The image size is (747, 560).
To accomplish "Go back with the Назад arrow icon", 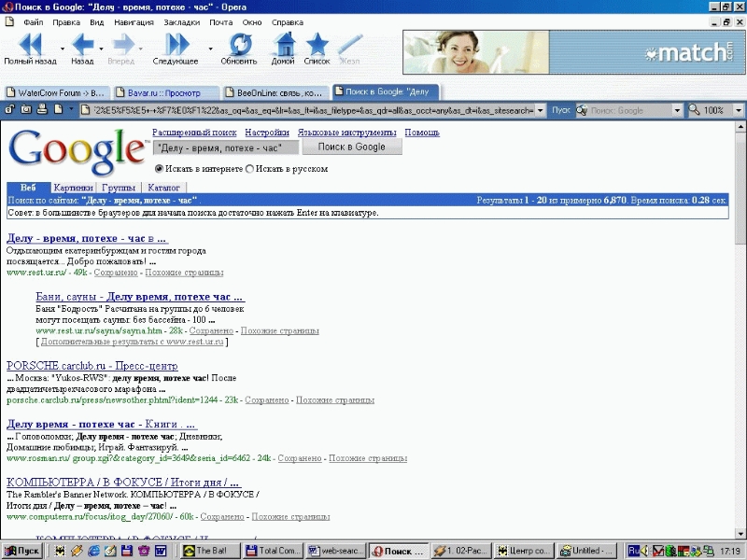I will (x=82, y=45).
